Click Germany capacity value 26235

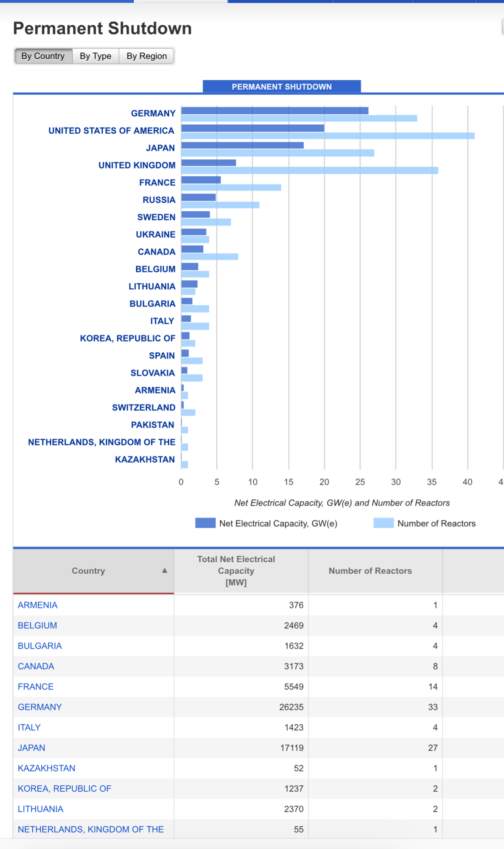coord(292,707)
